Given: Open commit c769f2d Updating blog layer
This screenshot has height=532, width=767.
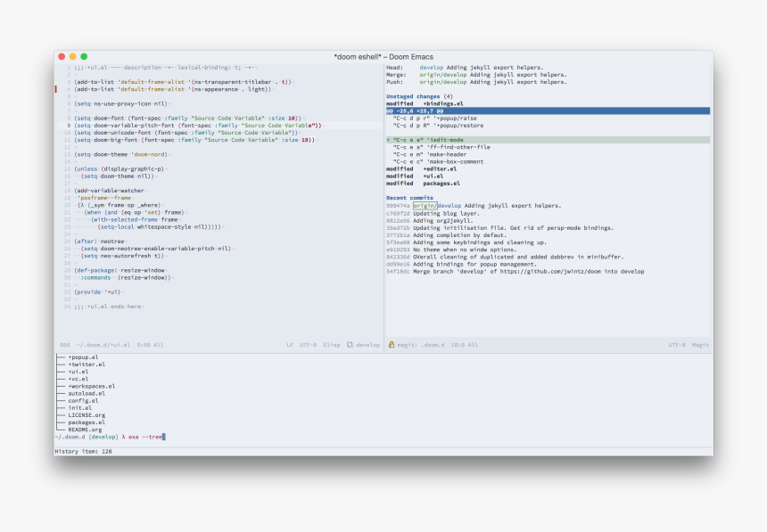Looking at the screenshot, I should (398, 213).
